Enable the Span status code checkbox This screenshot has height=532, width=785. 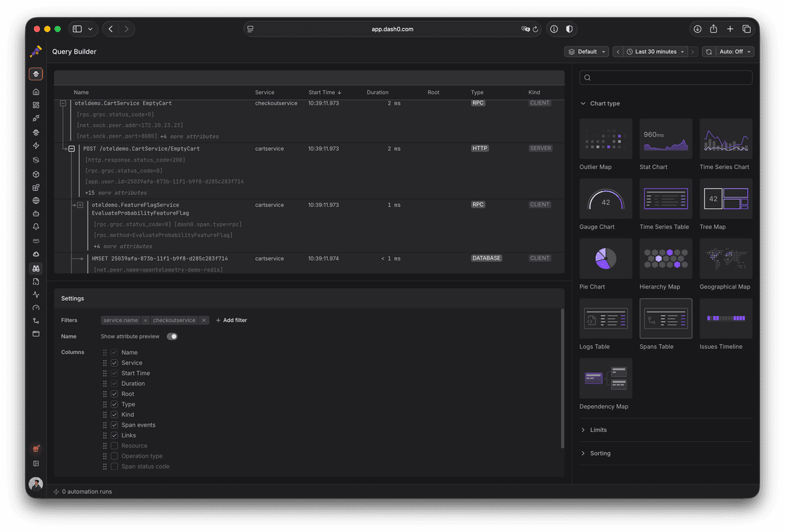[x=114, y=467]
